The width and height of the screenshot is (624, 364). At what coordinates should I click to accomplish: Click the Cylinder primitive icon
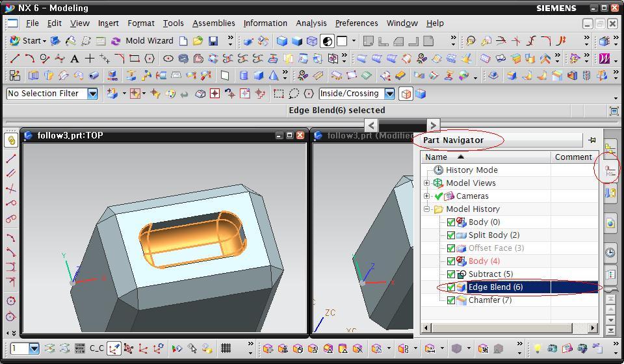(244, 75)
